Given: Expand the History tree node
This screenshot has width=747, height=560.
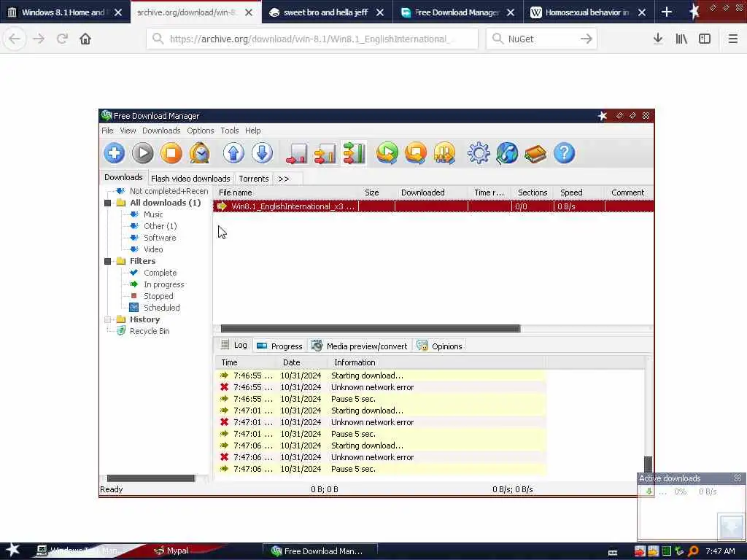Looking at the screenshot, I should pyautogui.click(x=108, y=319).
